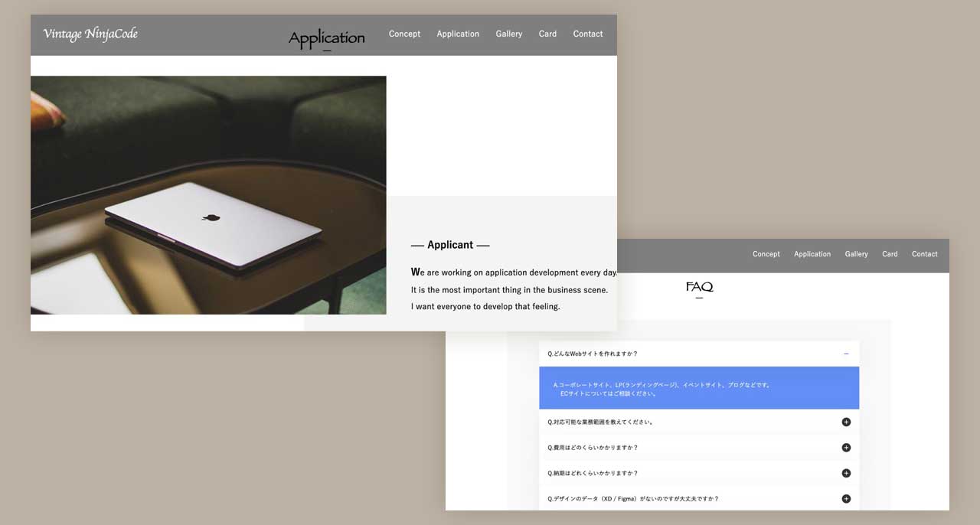The width and height of the screenshot is (980, 525).
Task: Select Application in the top-left page navigation
Action: (x=458, y=34)
